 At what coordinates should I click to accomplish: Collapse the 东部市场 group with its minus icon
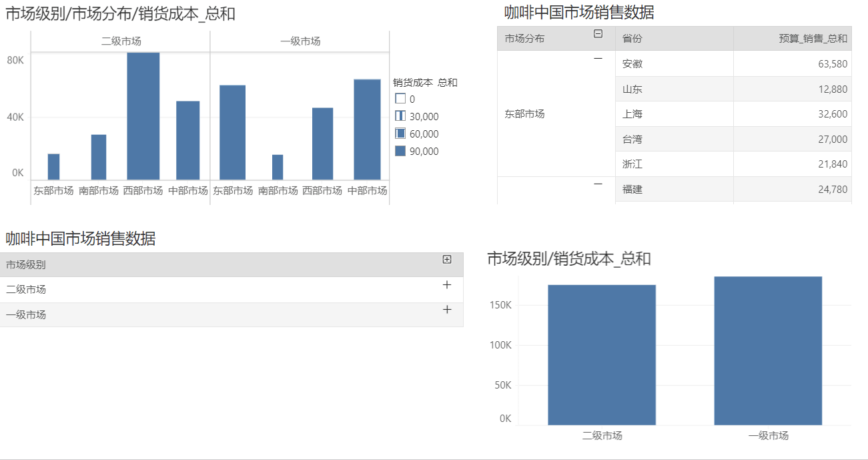(598, 59)
